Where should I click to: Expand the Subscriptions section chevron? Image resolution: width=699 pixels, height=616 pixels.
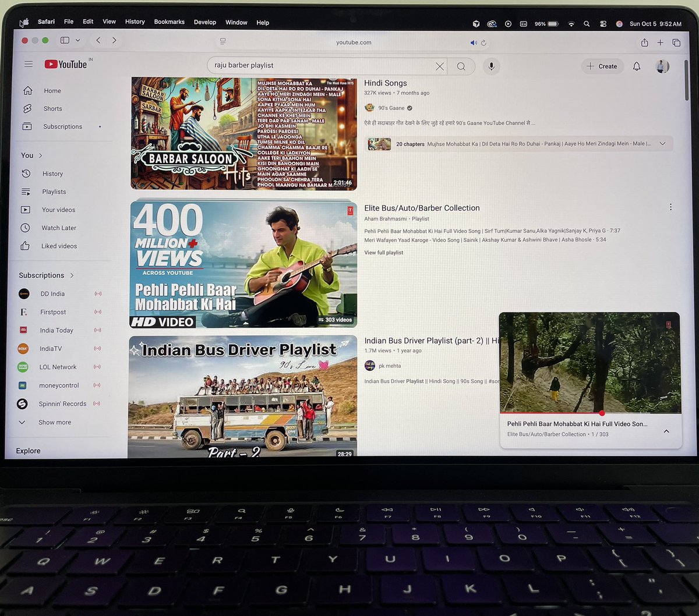point(72,275)
